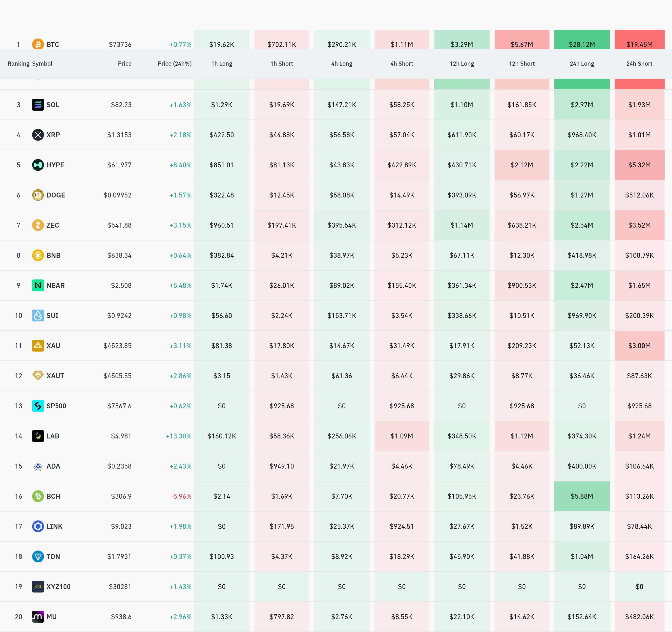The width and height of the screenshot is (672, 632).
Task: Click the XYZ100 index icon
Action: [38, 586]
